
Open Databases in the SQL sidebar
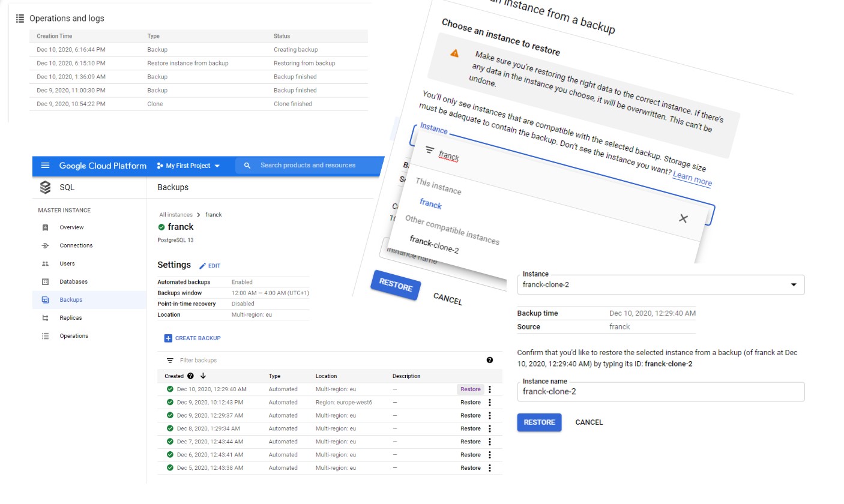(73, 281)
